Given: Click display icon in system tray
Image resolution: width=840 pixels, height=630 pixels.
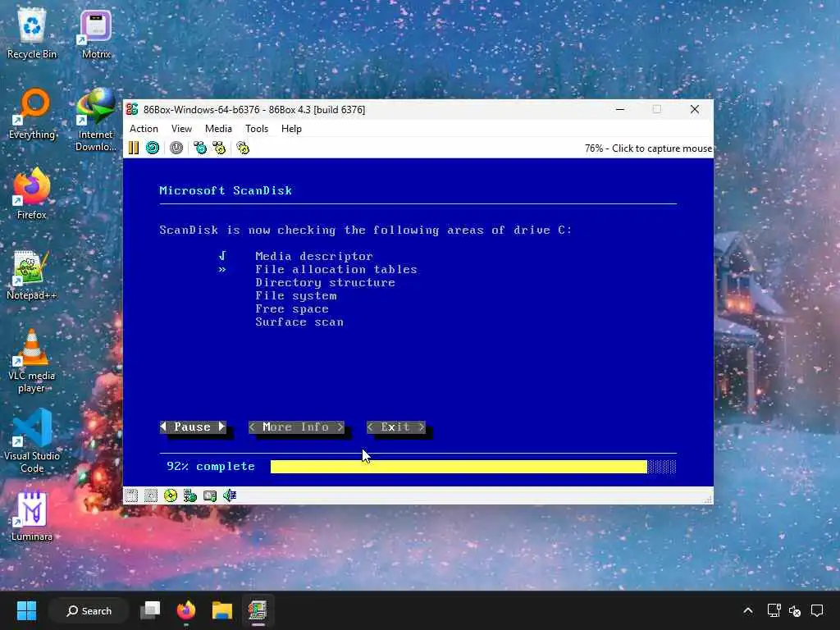Looking at the screenshot, I should 774,610.
